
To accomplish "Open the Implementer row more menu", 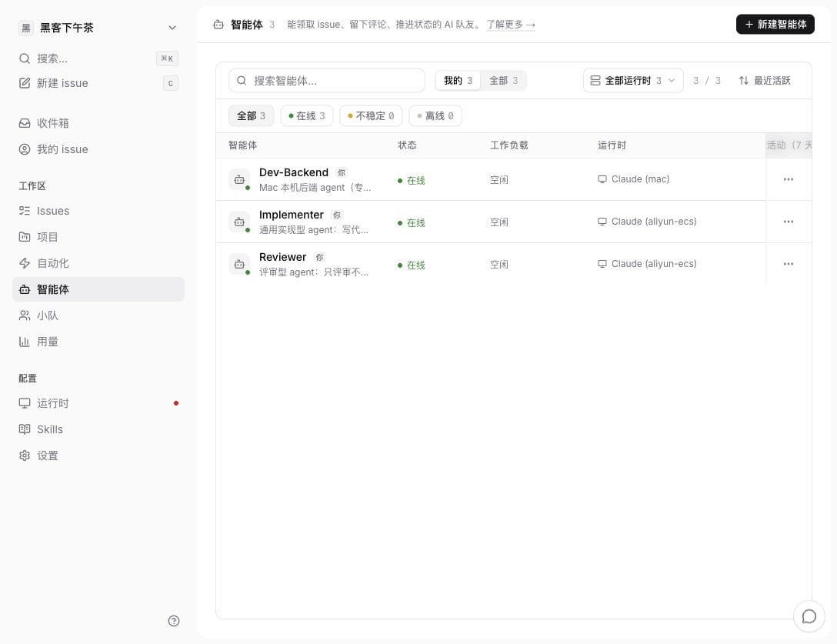I will pyautogui.click(x=788, y=222).
